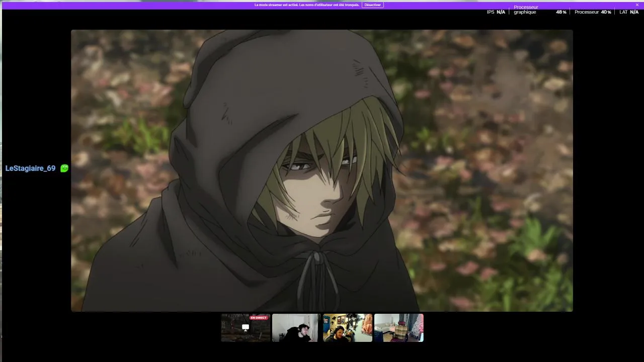The width and height of the screenshot is (644, 362).
Task: Click the LAT N/A overlay stat
Action: click(629, 12)
